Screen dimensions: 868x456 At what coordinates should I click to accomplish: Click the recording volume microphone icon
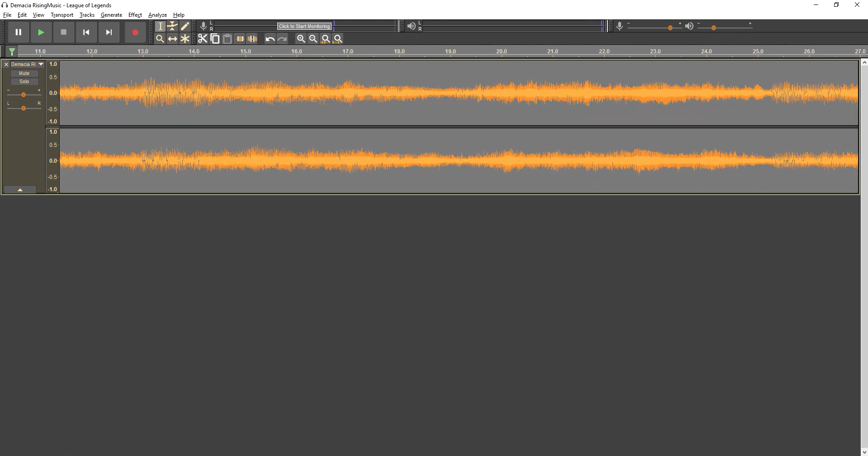(x=620, y=26)
